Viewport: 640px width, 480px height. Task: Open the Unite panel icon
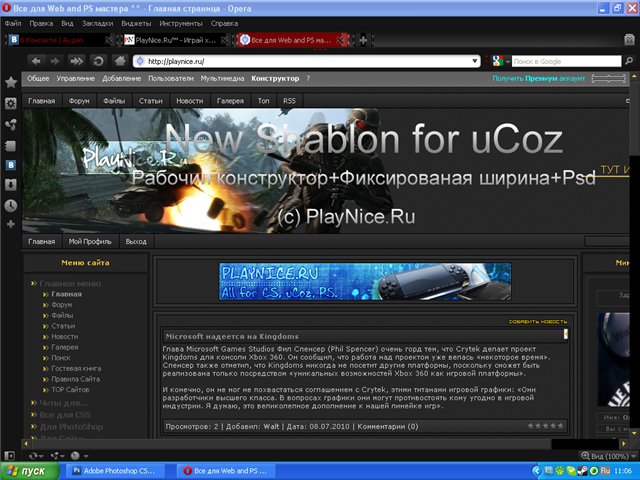click(11, 124)
